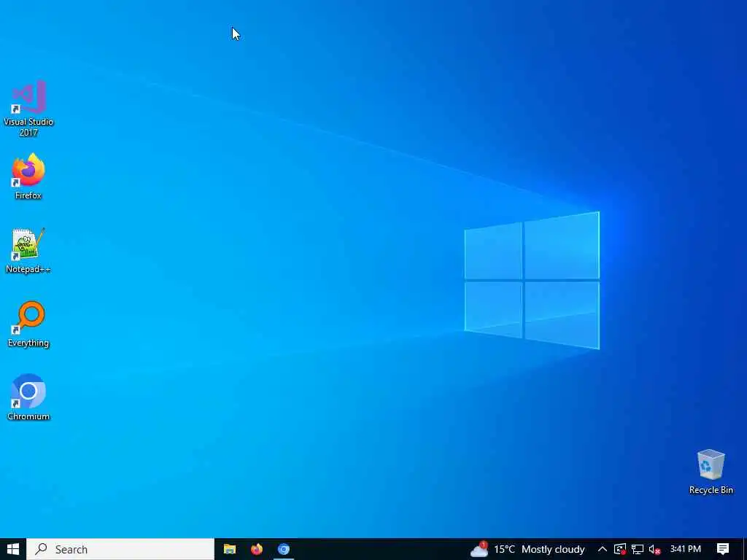Screen dimensions: 747x560
Task: Select the Chromium desktop shortcut
Action: coord(28,397)
